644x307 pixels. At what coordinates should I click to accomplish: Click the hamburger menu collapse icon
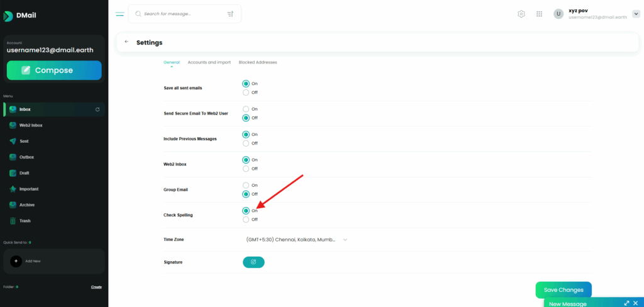(120, 14)
